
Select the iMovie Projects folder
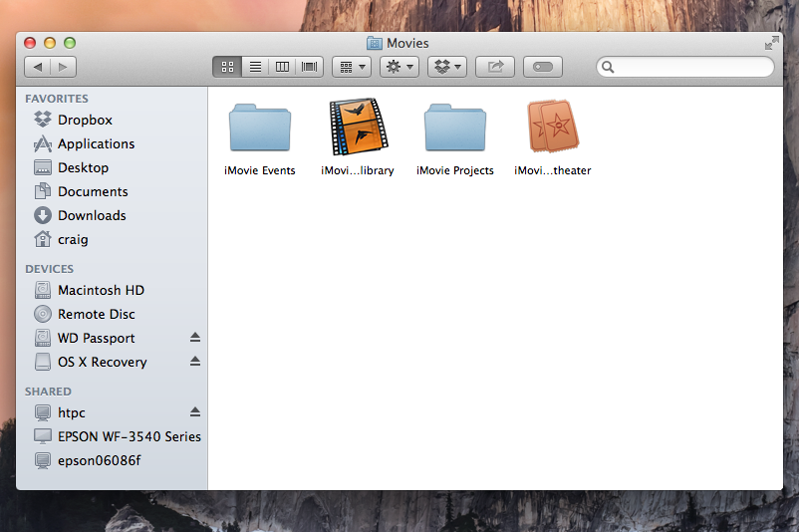point(455,128)
